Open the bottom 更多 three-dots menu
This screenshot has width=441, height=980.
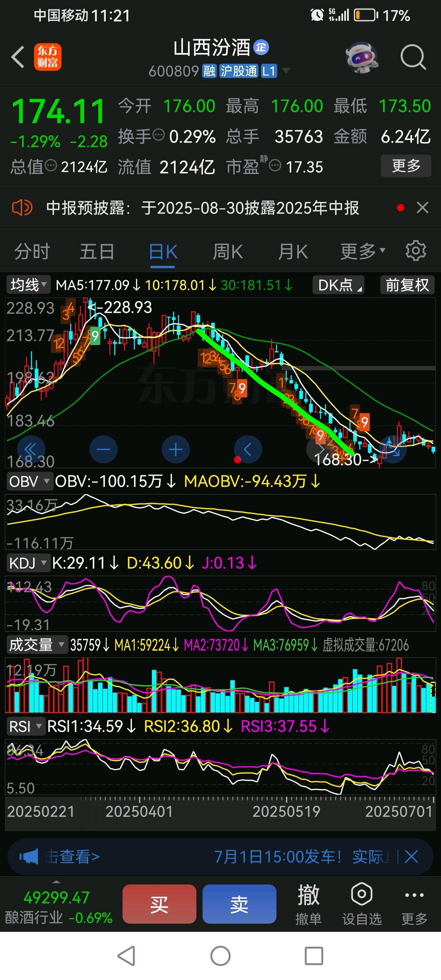(414, 904)
